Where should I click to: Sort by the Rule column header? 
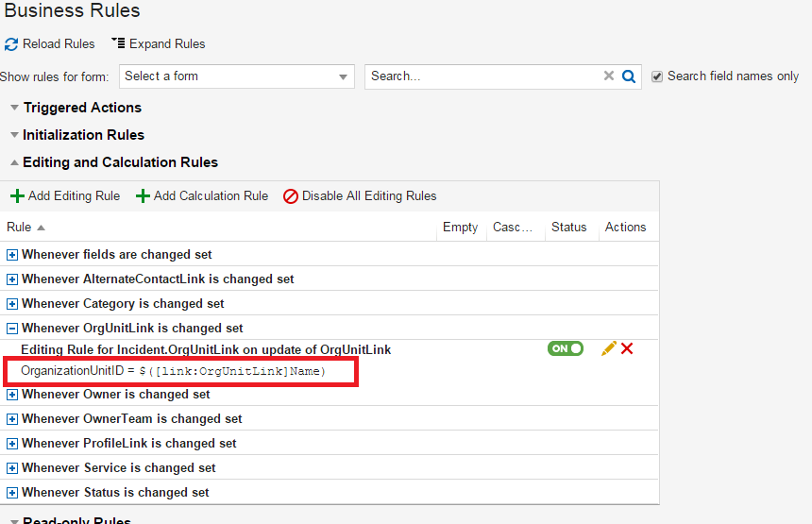click(x=19, y=227)
